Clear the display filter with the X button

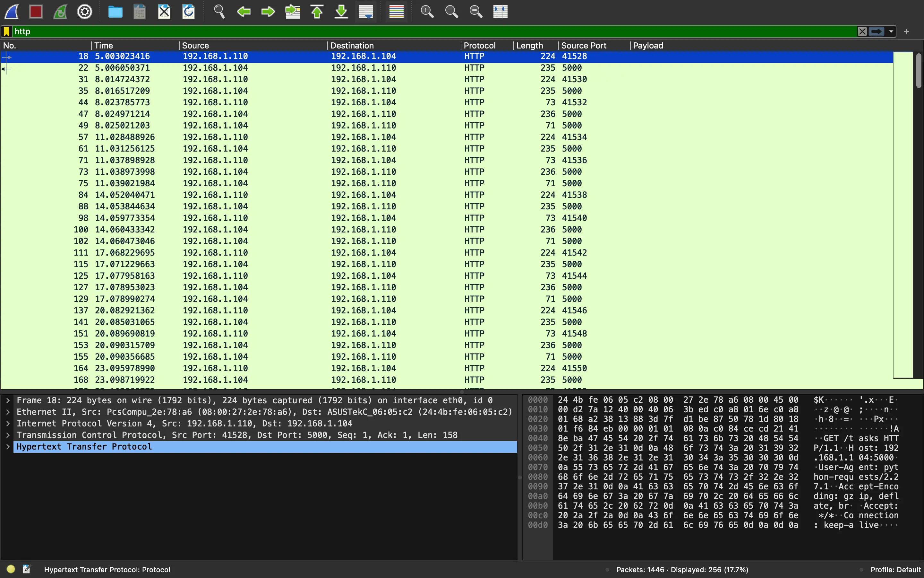tap(862, 31)
